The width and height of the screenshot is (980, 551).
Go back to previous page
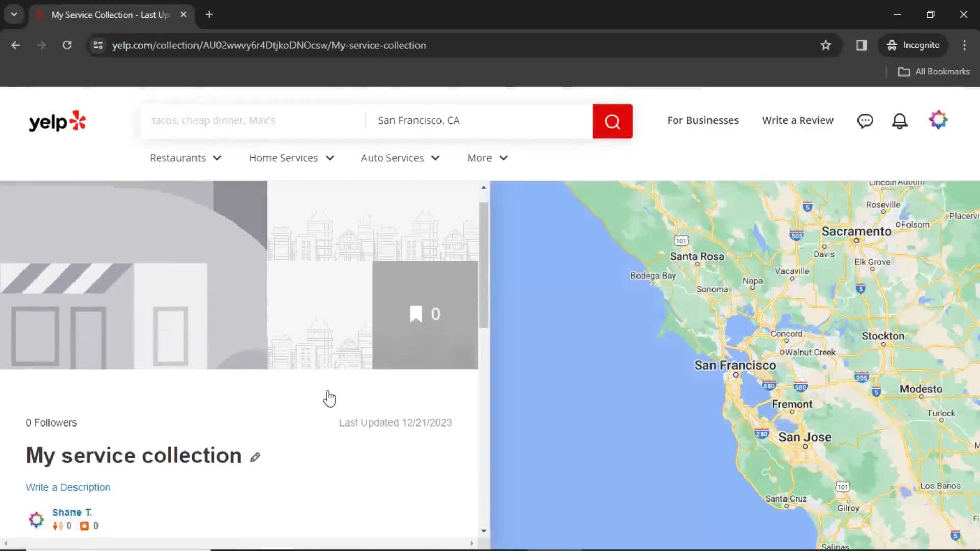tap(16, 45)
